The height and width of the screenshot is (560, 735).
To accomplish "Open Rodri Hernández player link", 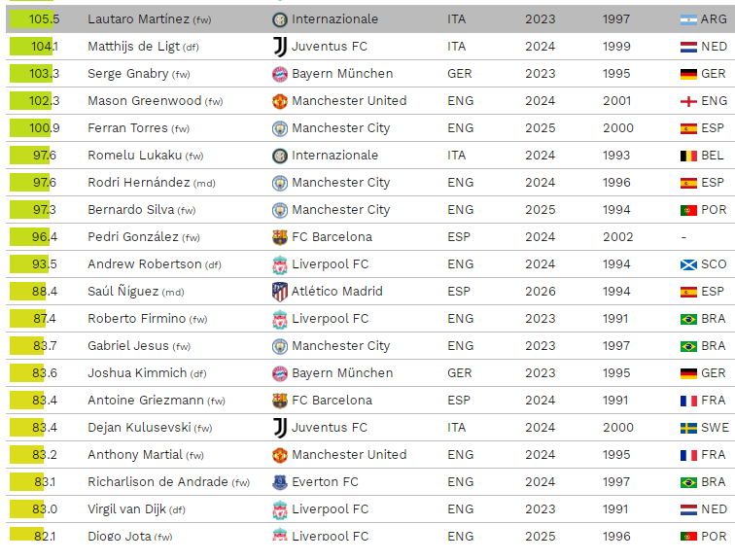I will (x=138, y=183).
